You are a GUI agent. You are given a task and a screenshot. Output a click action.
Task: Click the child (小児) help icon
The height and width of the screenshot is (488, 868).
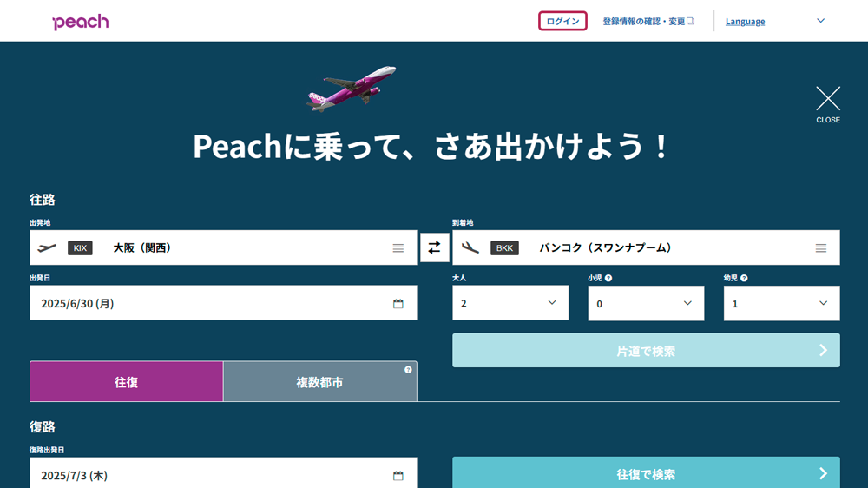pos(608,279)
